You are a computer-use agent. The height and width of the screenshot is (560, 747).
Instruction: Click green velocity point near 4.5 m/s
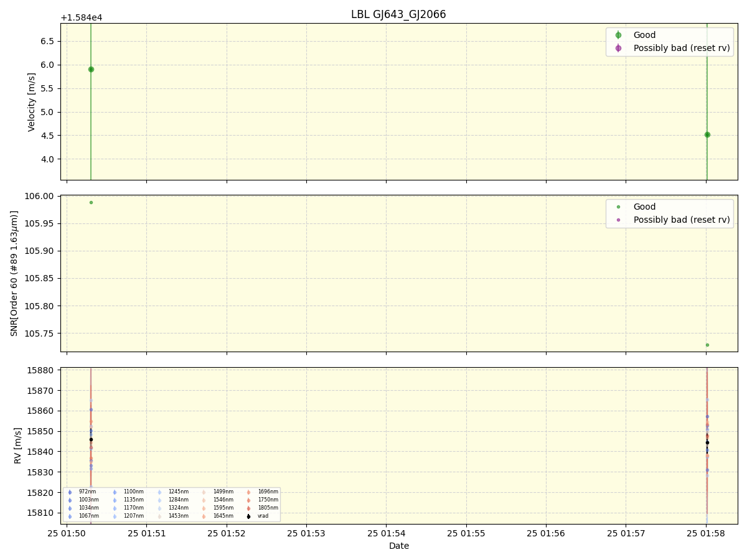pyautogui.click(x=707, y=134)
